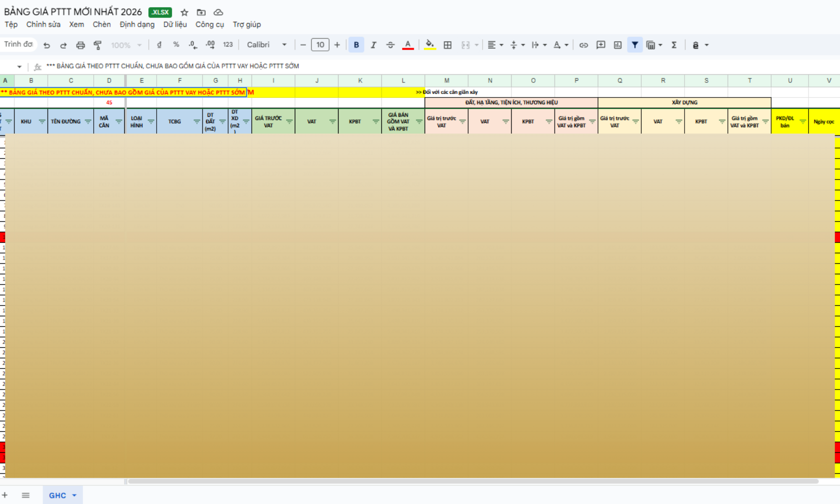Open the Định dạng menu
This screenshot has width=840, height=504.
[137, 24]
